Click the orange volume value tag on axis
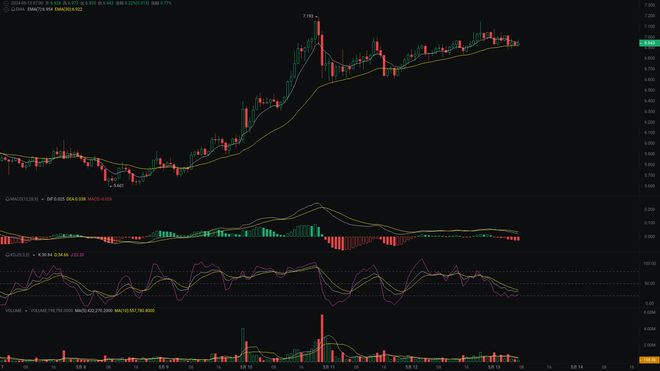The image size is (660, 371). click(649, 360)
